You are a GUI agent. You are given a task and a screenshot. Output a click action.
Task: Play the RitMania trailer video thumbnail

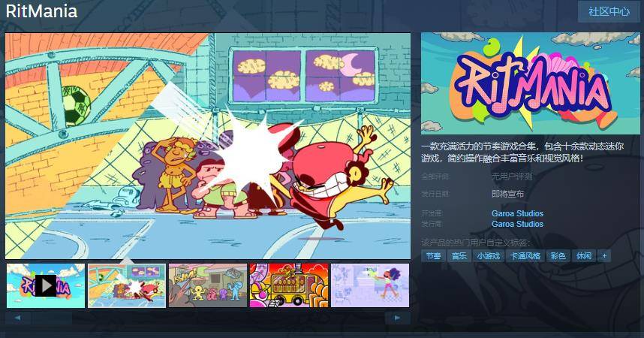pyautogui.click(x=45, y=285)
